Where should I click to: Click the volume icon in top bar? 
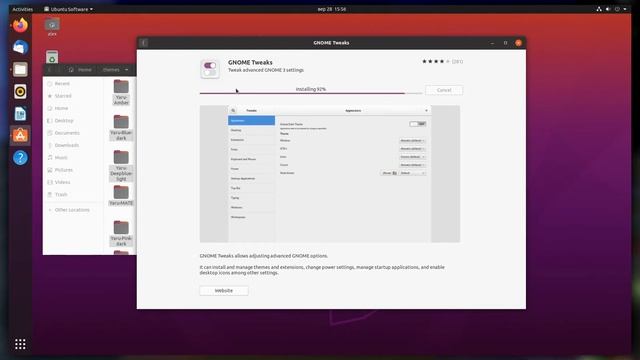tap(608, 9)
